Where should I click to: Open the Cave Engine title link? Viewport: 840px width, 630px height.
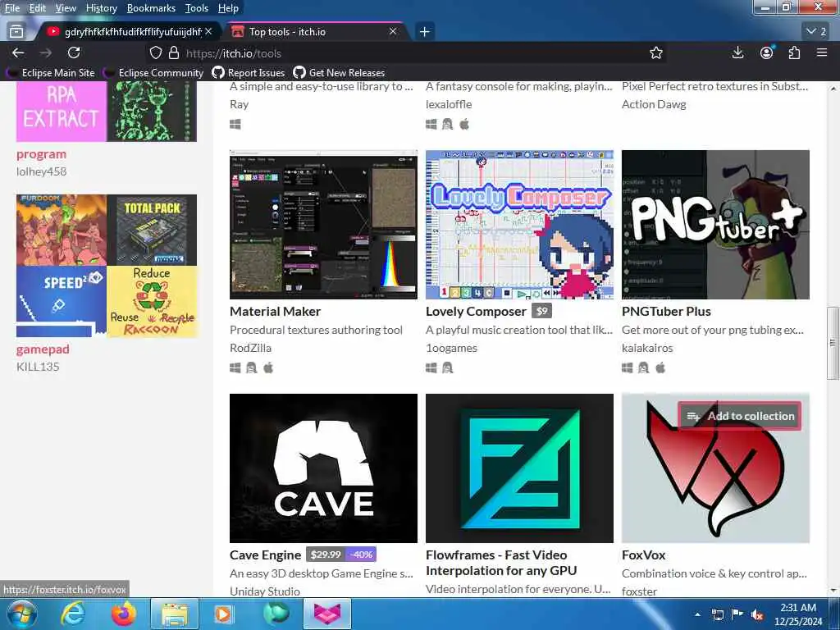click(x=265, y=555)
